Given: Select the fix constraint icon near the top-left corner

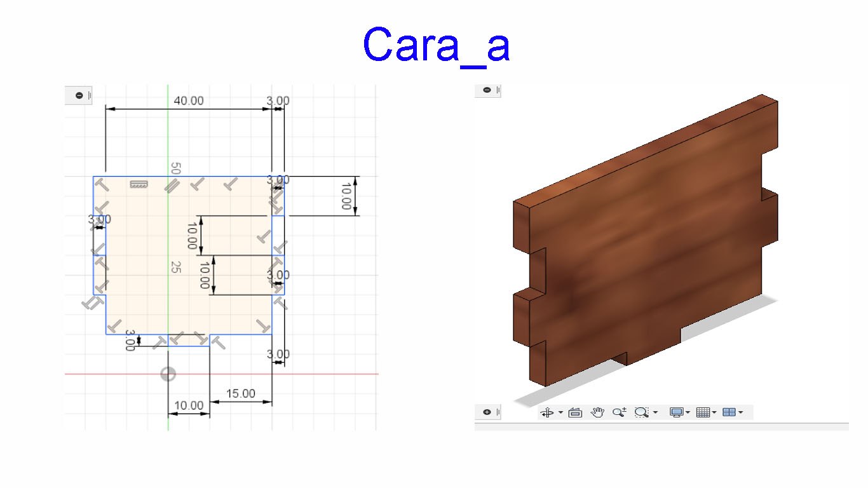Looking at the screenshot, I should click(x=138, y=184).
